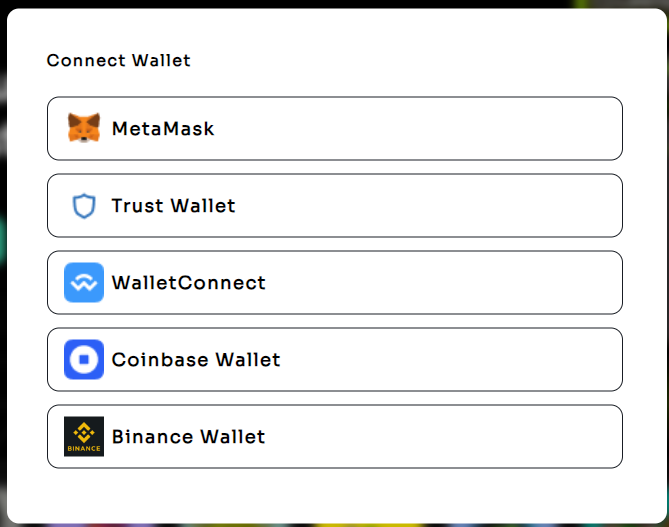
Task: Click the MetaMask fox icon
Action: tap(84, 128)
